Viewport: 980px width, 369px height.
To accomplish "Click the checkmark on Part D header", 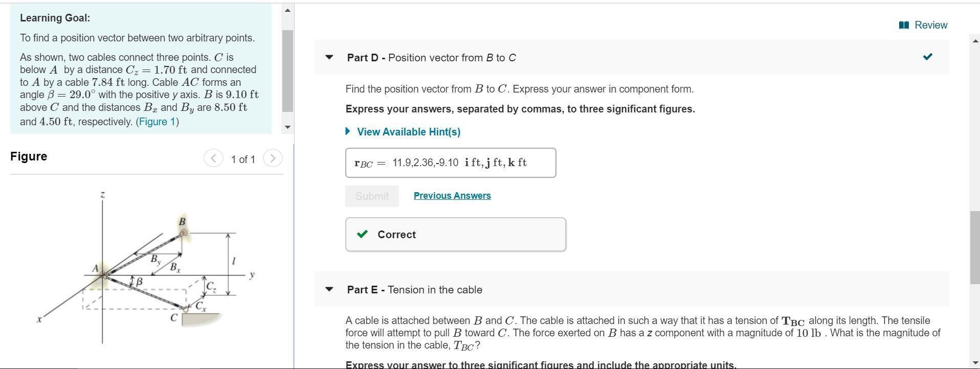I will (929, 57).
